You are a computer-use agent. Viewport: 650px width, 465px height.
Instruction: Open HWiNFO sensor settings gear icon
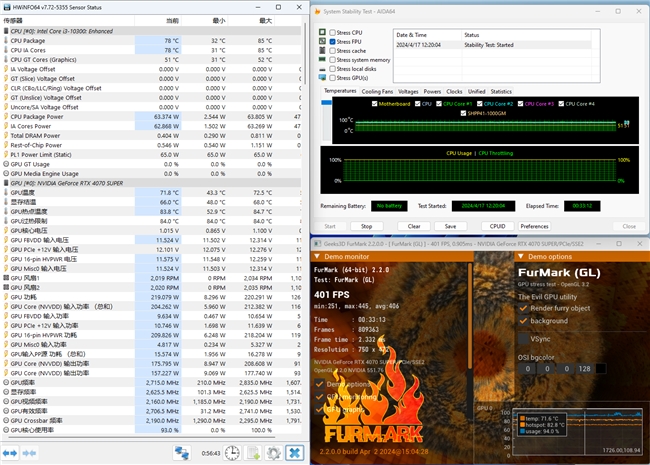click(x=274, y=453)
